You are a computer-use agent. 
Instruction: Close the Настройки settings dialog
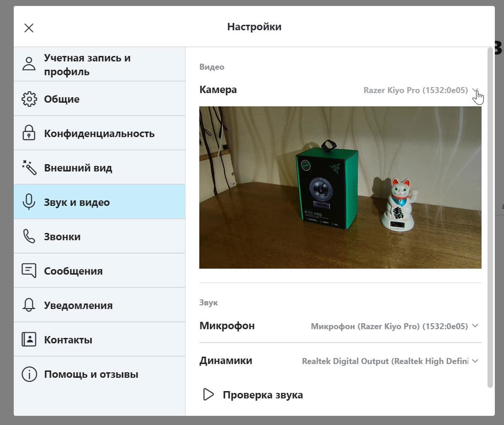point(29,28)
